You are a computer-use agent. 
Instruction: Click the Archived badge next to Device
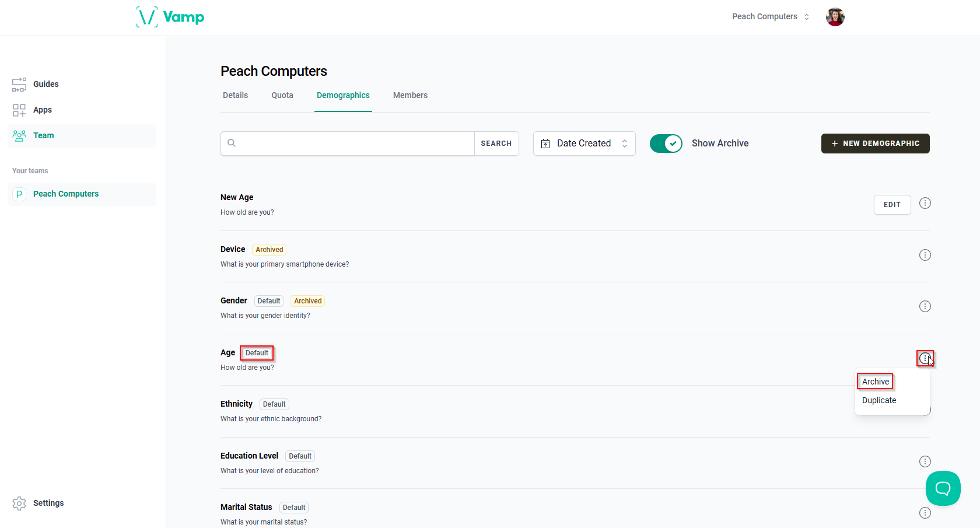269,250
